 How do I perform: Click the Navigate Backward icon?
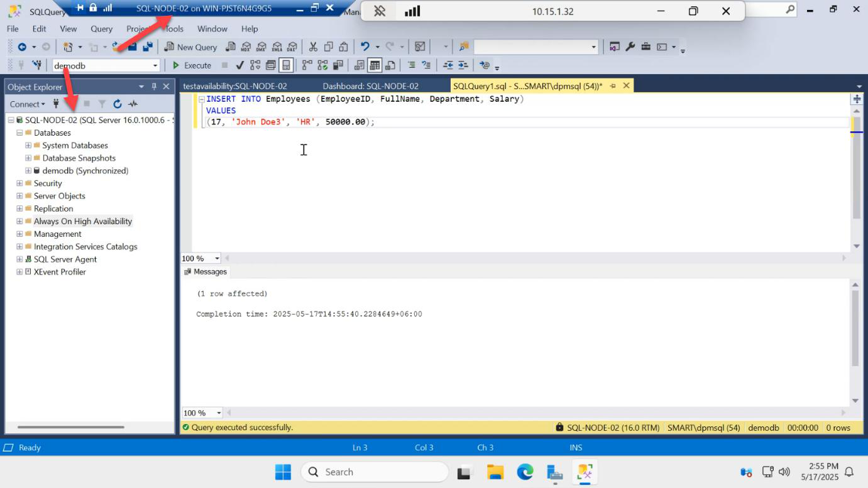point(22,47)
